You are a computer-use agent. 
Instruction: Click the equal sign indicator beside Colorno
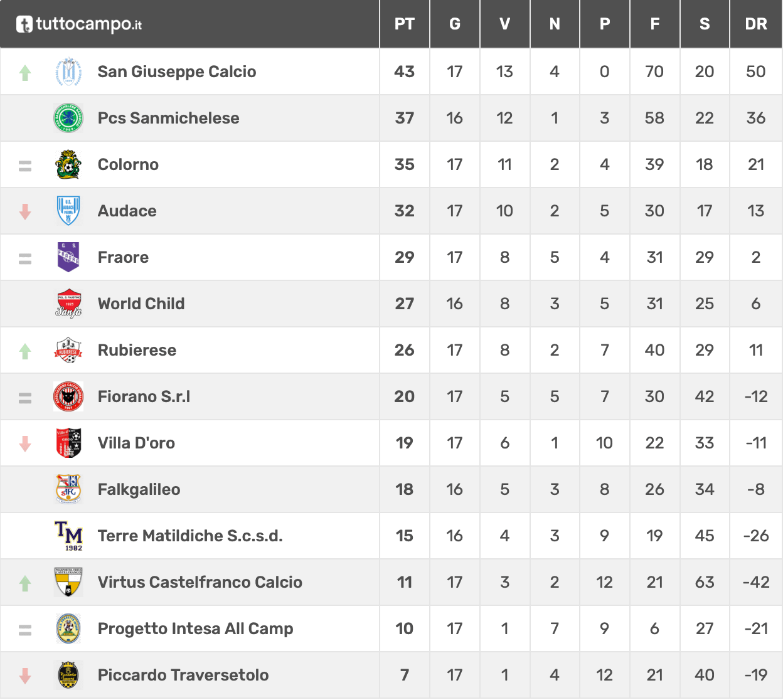click(25, 166)
